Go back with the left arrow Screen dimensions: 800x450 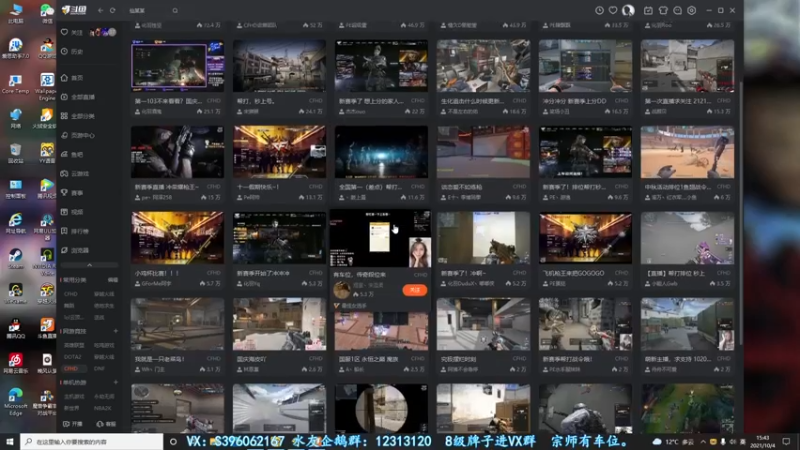[x=101, y=10]
